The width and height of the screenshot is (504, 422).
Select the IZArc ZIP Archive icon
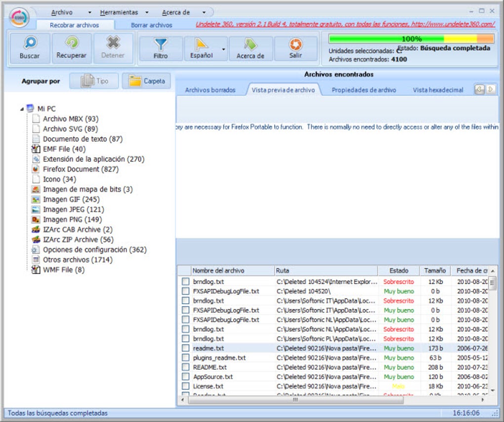click(36, 239)
